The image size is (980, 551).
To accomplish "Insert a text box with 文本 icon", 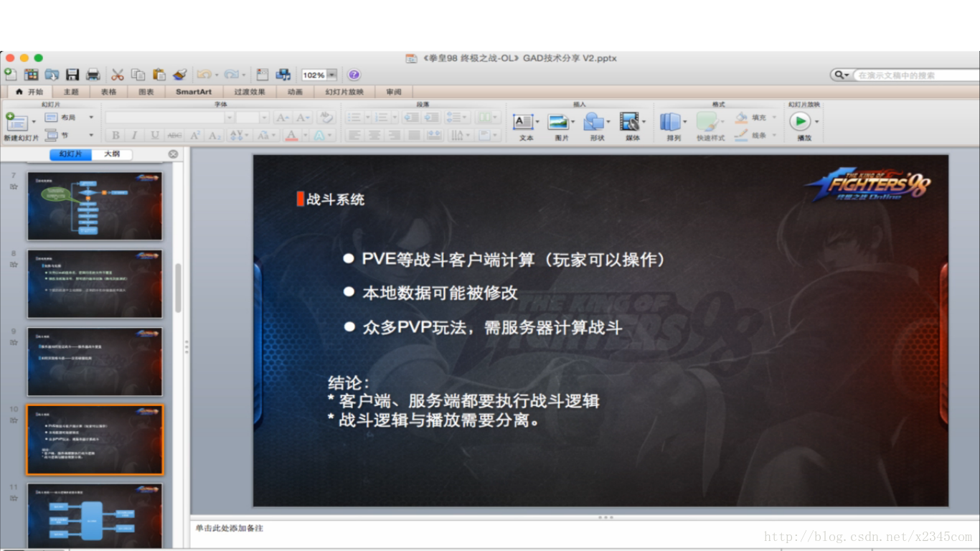I will coord(524,121).
